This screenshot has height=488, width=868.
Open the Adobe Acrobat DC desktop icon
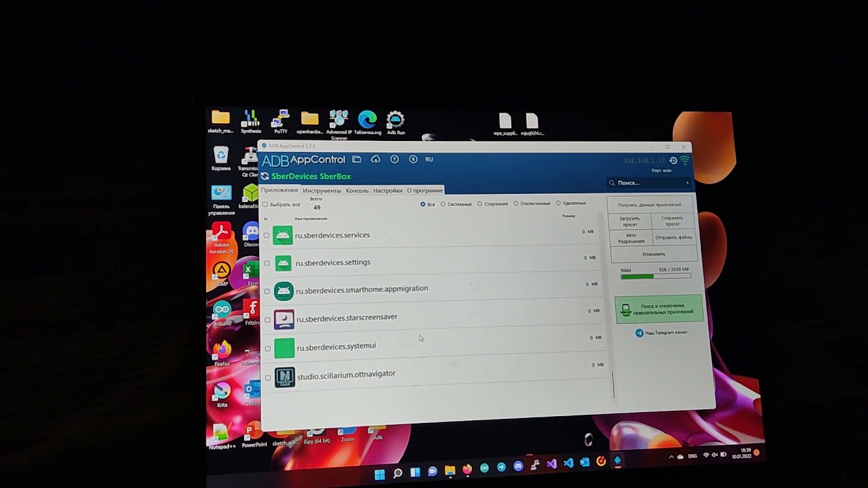point(221,238)
